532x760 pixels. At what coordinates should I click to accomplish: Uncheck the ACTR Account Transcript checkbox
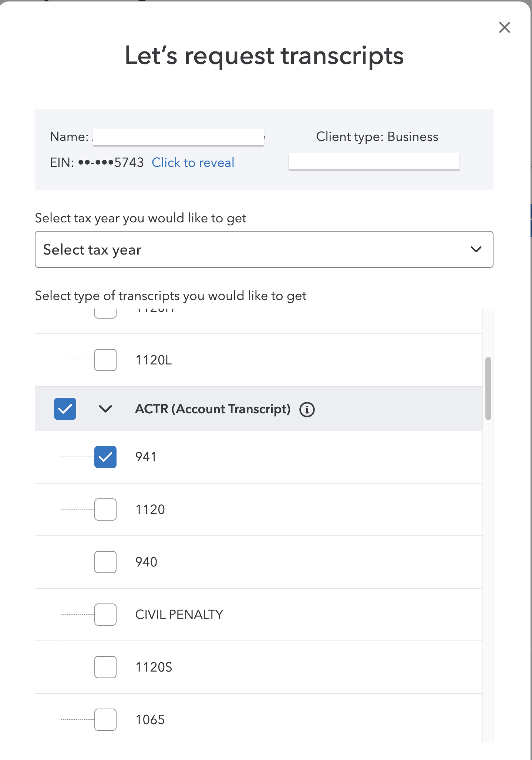tap(65, 409)
